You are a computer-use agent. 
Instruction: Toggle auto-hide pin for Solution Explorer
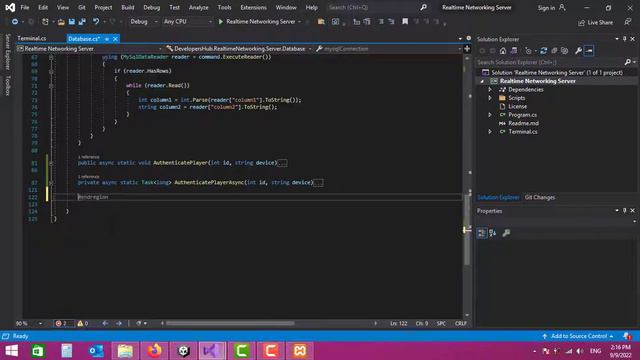(624, 39)
